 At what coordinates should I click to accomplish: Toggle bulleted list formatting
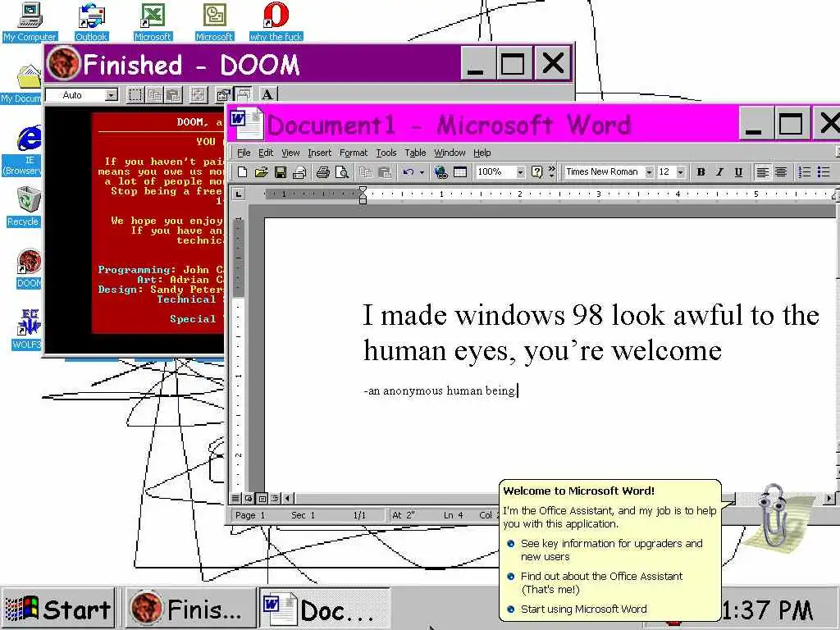824,172
